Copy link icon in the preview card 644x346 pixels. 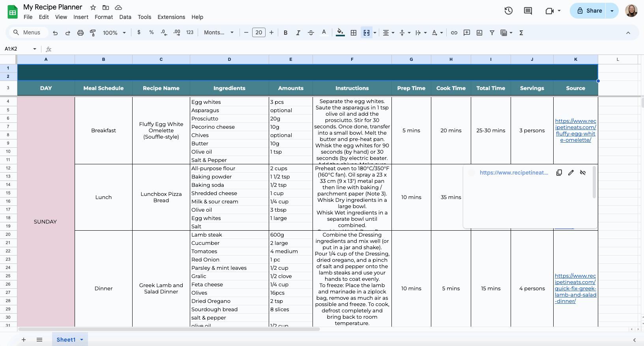(559, 173)
